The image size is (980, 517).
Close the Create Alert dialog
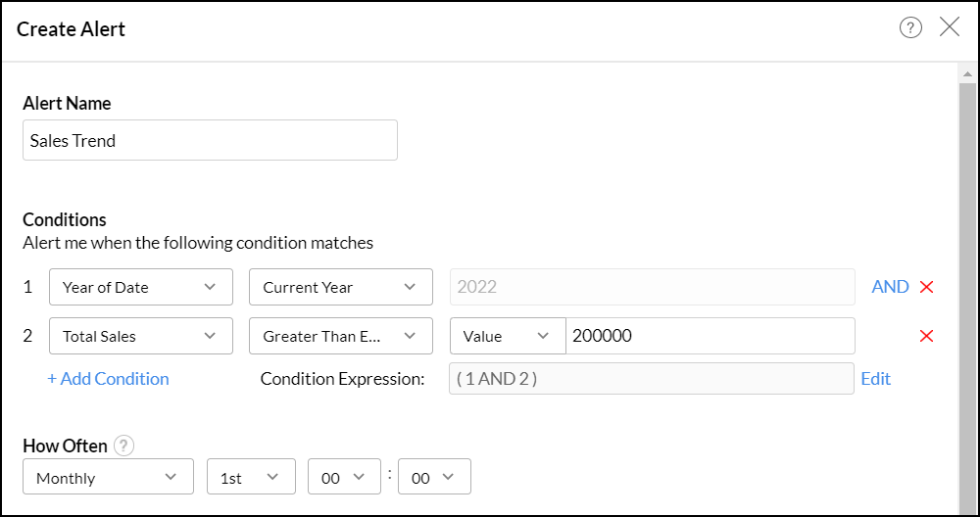click(950, 27)
